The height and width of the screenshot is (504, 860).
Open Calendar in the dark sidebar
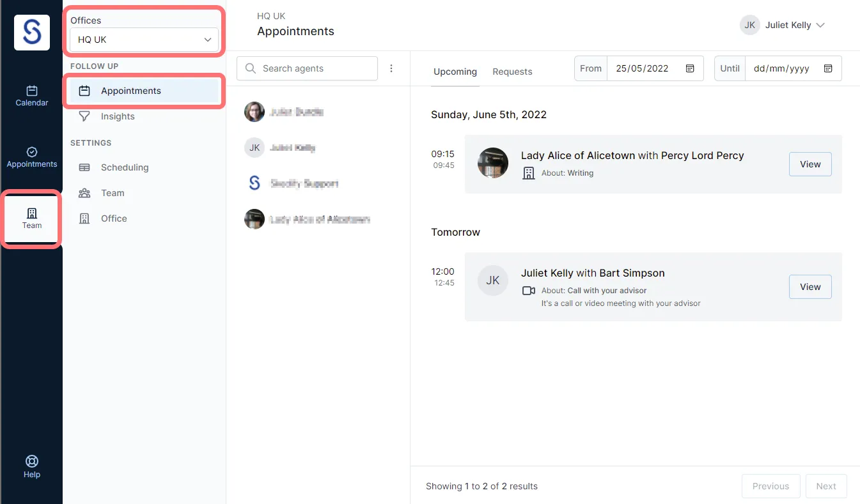click(32, 96)
